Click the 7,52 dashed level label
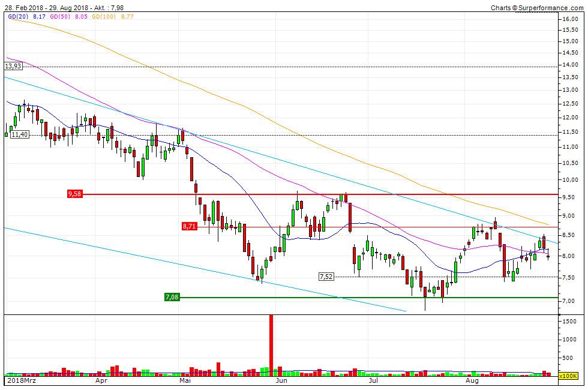This screenshot has height=390, width=588. tap(326, 277)
